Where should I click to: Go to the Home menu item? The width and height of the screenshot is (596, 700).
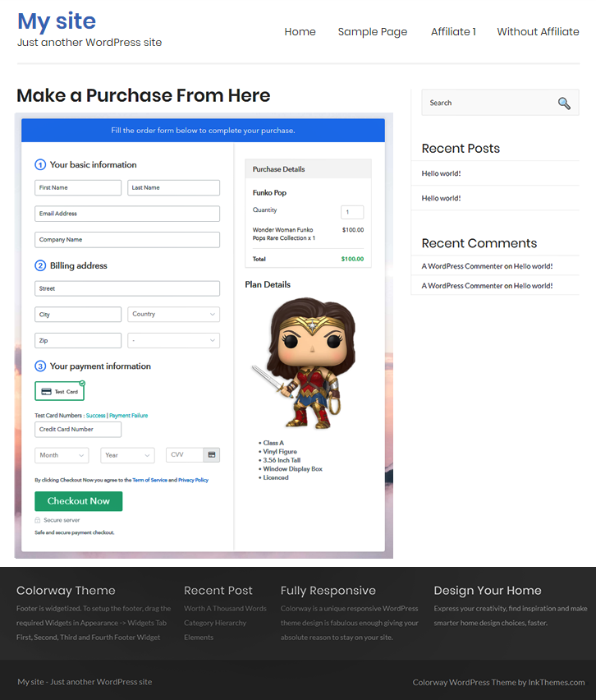300,32
